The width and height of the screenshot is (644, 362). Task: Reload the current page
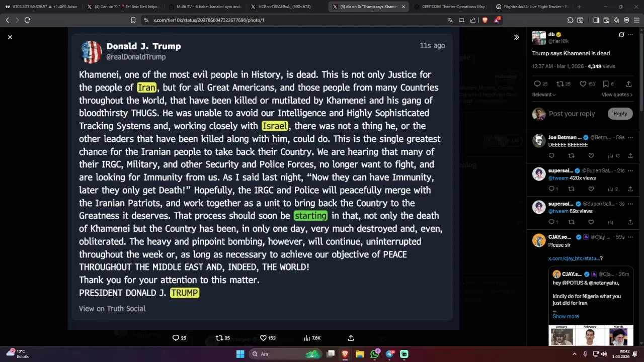pyautogui.click(x=27, y=20)
